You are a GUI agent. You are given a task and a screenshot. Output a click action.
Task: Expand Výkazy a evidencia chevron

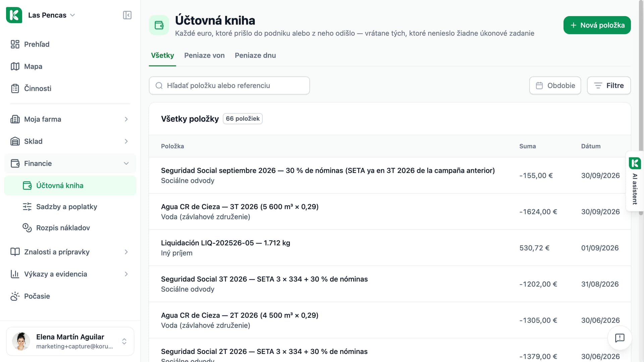pos(126,274)
